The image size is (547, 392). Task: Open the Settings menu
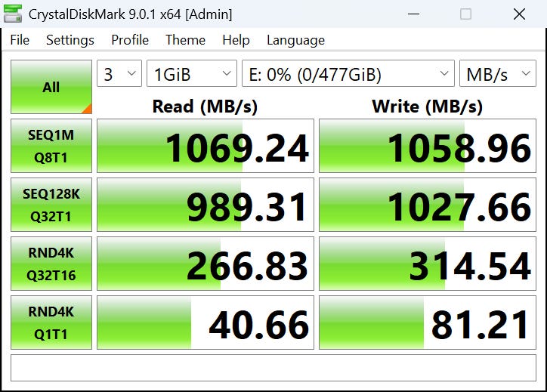(70, 40)
